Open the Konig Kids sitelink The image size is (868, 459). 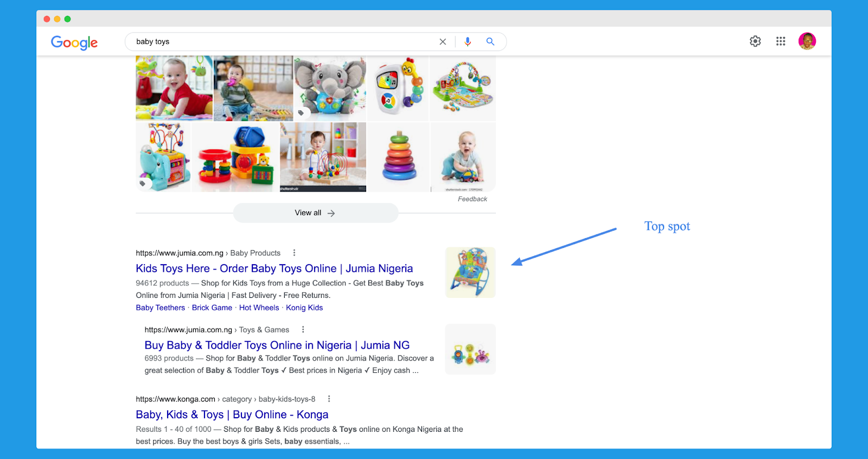(304, 308)
